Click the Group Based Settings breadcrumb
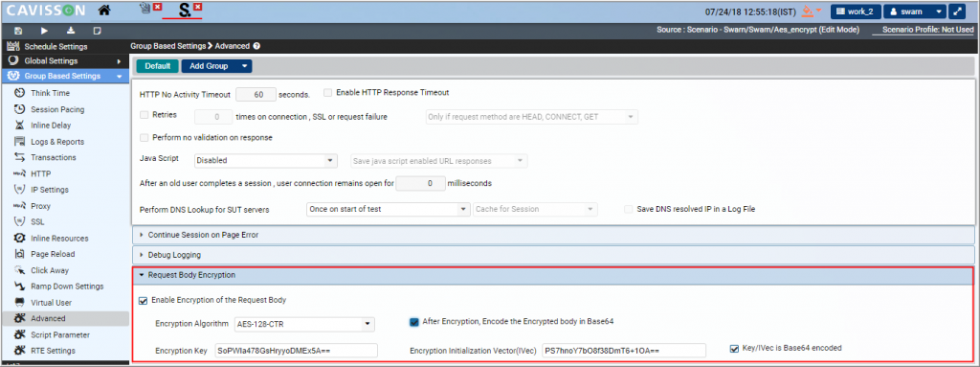This screenshot has height=367, width=980. [167, 46]
